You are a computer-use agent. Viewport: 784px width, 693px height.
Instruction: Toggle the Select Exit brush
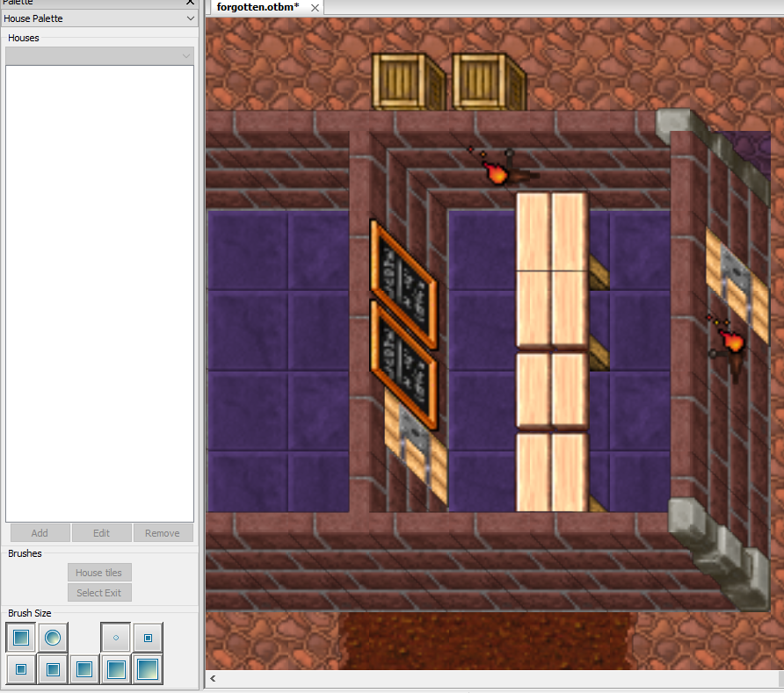tap(99, 593)
